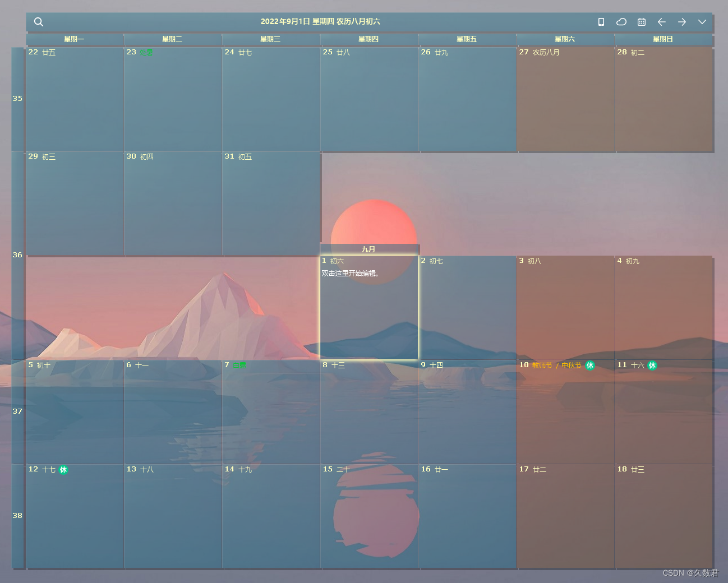Select the September 9 十四 cell

tap(467, 412)
